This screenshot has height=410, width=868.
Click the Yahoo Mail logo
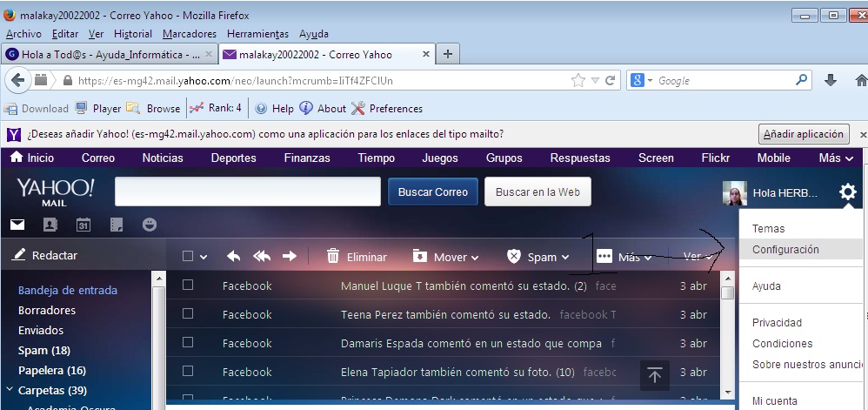56,192
